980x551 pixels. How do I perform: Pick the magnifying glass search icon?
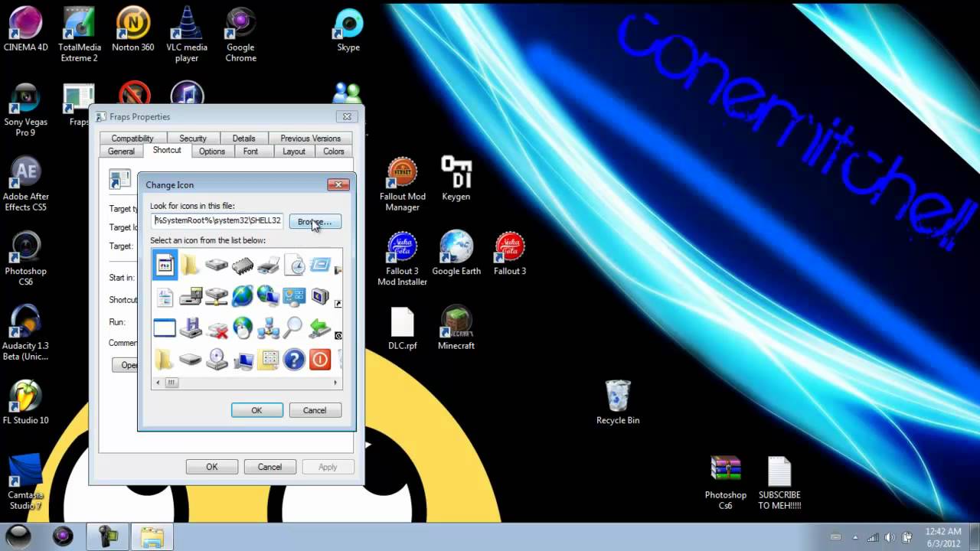point(294,328)
